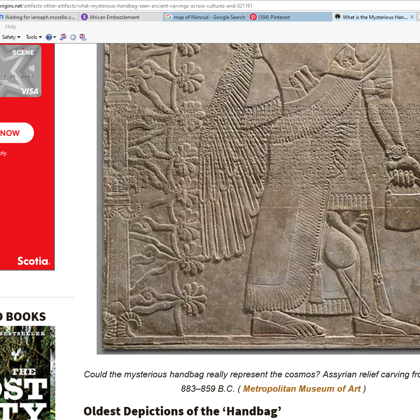Click the round blue toolbar icon
The height and width of the screenshot is (420, 420).
(x=73, y=37)
